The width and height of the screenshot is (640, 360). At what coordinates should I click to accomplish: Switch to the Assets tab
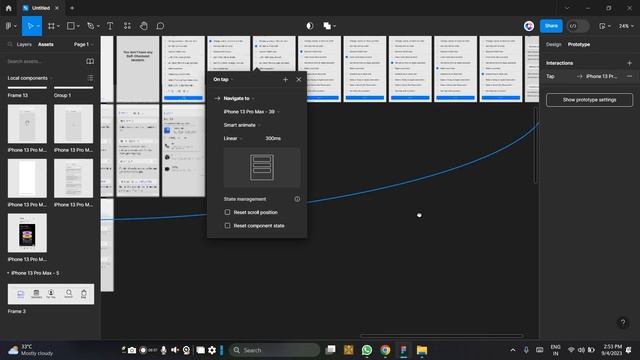(46, 44)
